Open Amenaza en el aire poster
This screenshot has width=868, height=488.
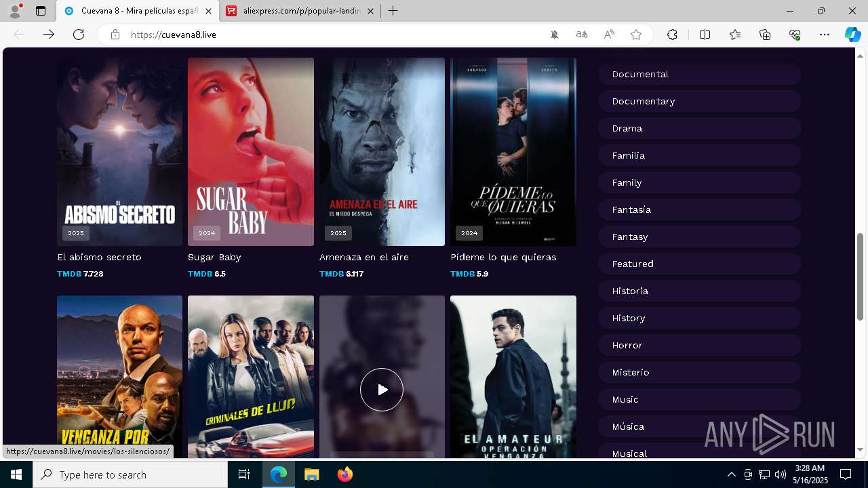(x=382, y=152)
